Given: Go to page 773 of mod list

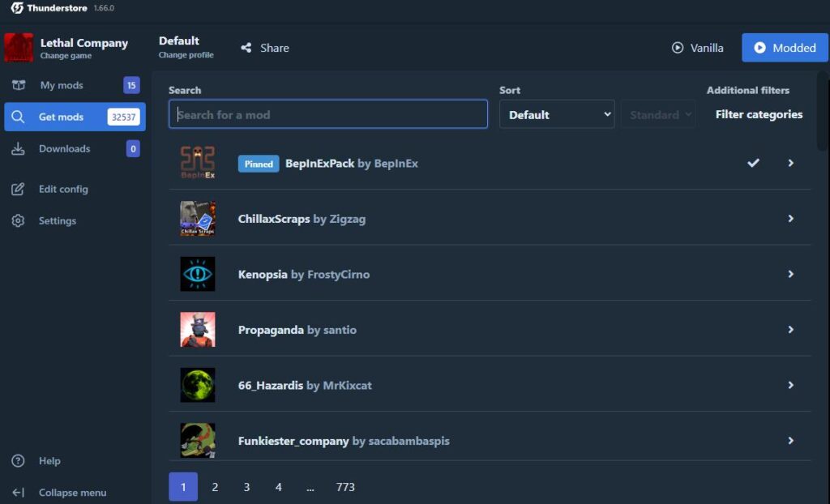Looking at the screenshot, I should coord(345,487).
